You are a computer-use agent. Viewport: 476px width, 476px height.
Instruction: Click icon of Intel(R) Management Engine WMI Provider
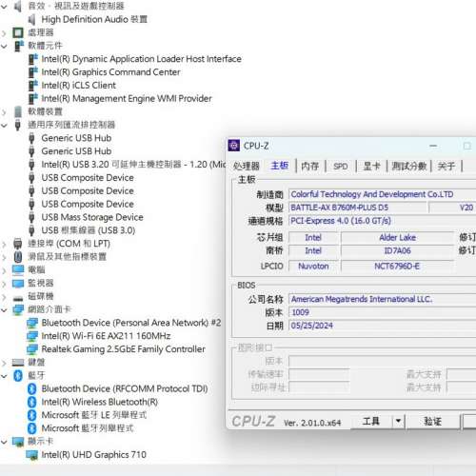pos(33,99)
